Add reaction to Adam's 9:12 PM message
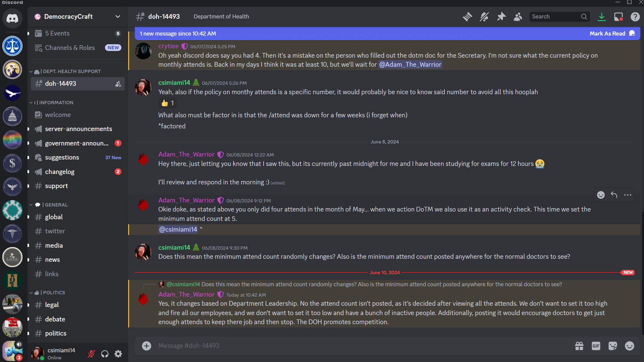 [x=601, y=195]
